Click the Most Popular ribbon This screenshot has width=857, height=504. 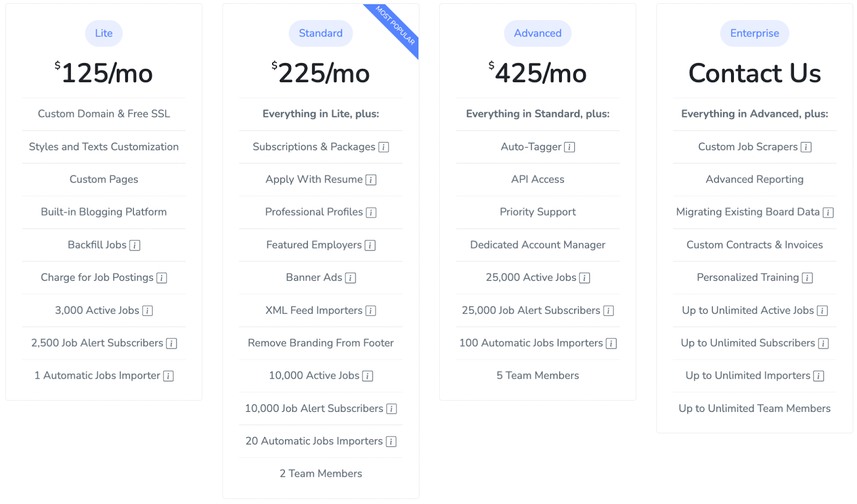coord(396,26)
